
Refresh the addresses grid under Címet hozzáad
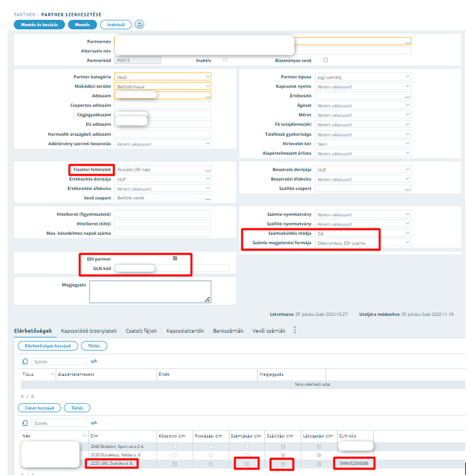pyautogui.click(x=25, y=423)
